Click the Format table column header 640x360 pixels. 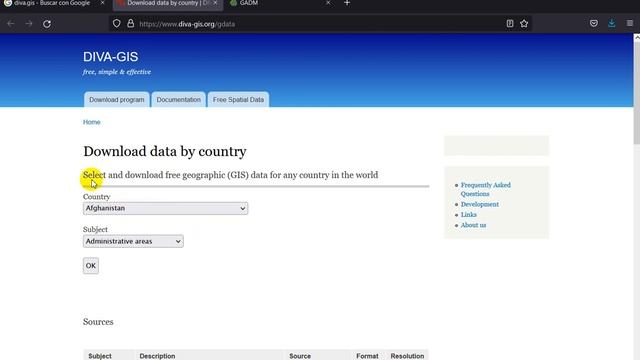click(x=367, y=356)
